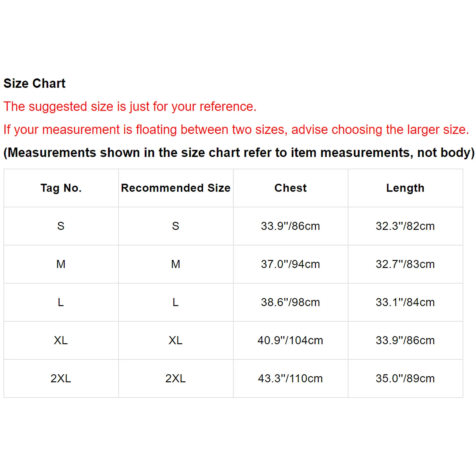Screen dimensions: 476x476
Task: Click the bold item measurements disclaimer
Action: point(239,153)
